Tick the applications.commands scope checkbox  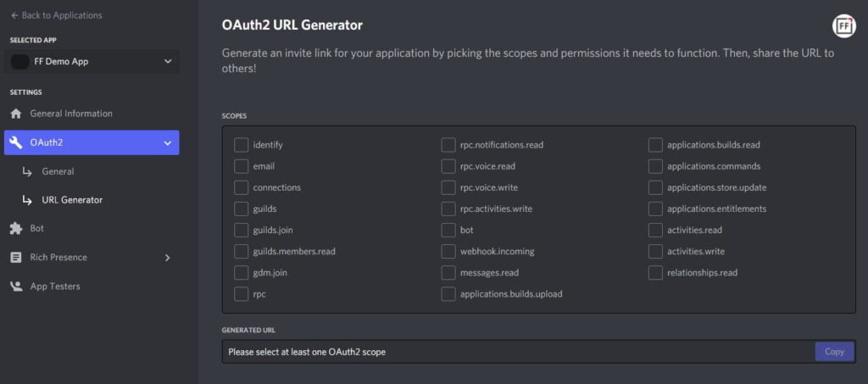tap(655, 166)
